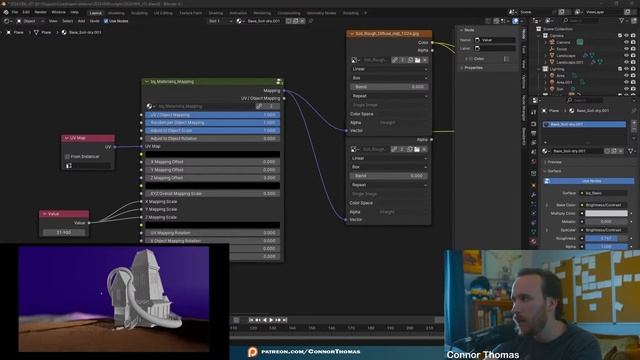Adjust the Roughness slider value
Screen dimensions: 640x360
(606, 238)
